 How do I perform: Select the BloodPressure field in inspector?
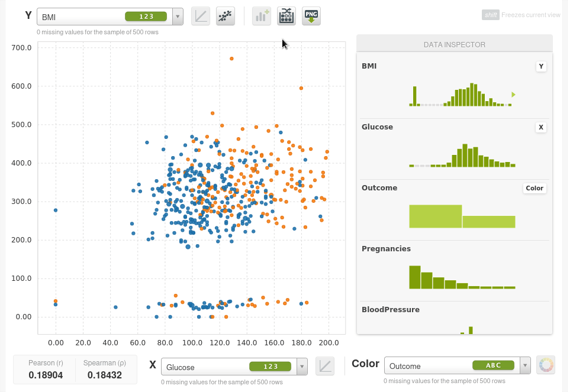coord(390,309)
